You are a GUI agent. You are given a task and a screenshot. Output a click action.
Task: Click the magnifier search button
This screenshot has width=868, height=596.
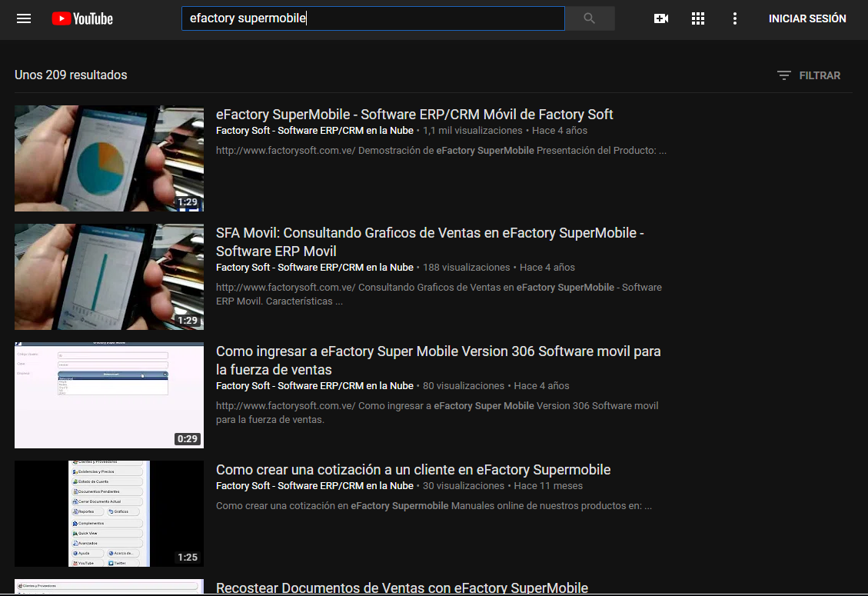[590, 18]
